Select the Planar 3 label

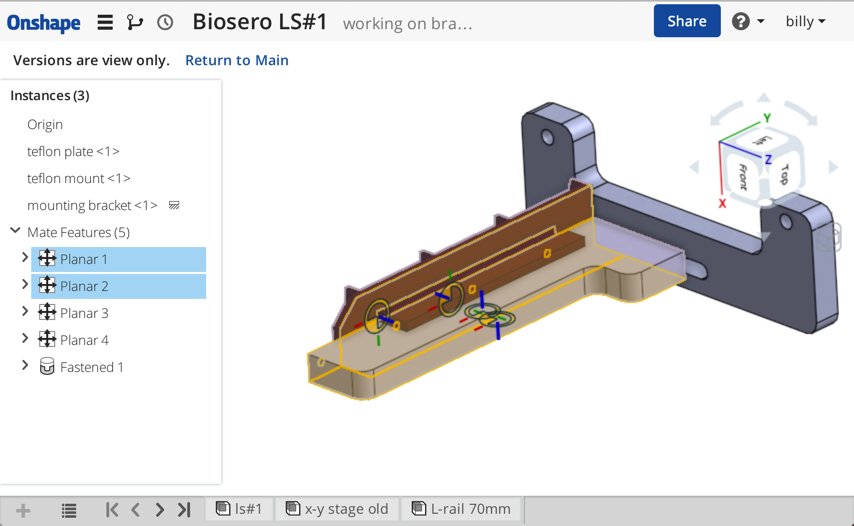tap(84, 313)
